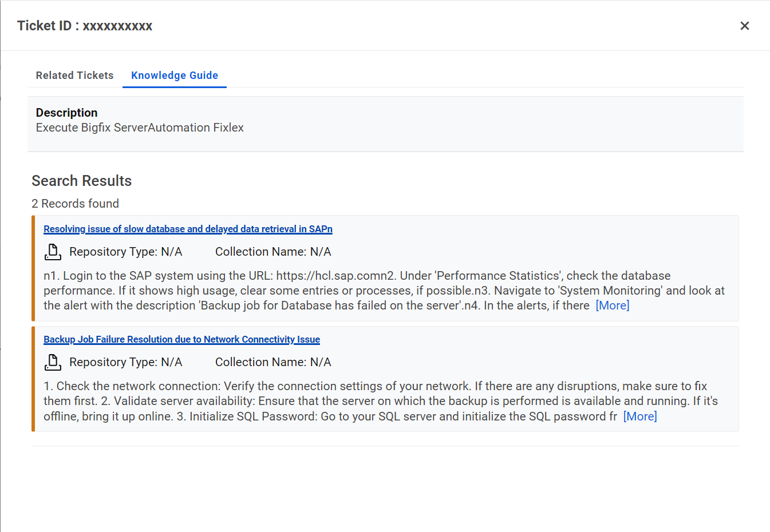Screen dimensions: 770x532
Task: Switch to the Related Tickets tab
Action: pyautogui.click(x=74, y=75)
